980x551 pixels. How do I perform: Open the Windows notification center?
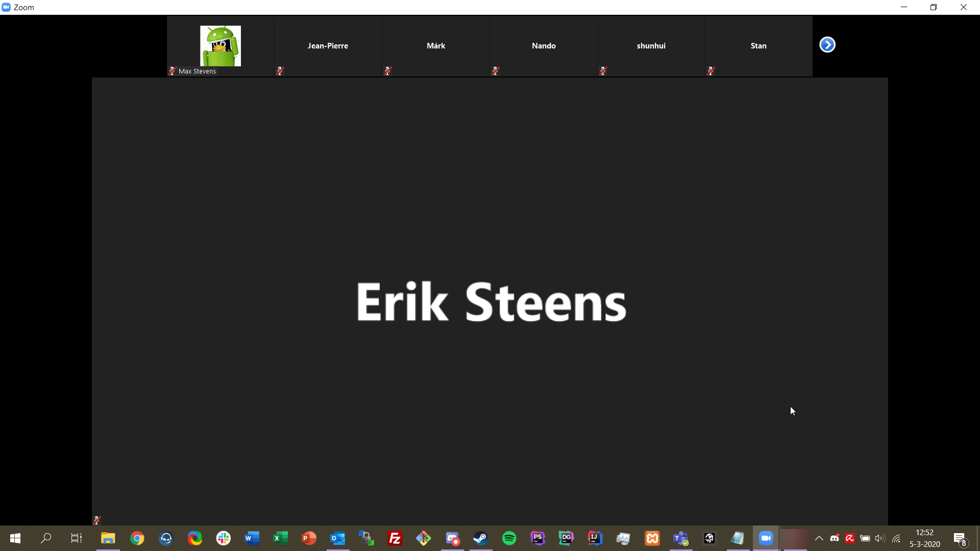(960, 538)
